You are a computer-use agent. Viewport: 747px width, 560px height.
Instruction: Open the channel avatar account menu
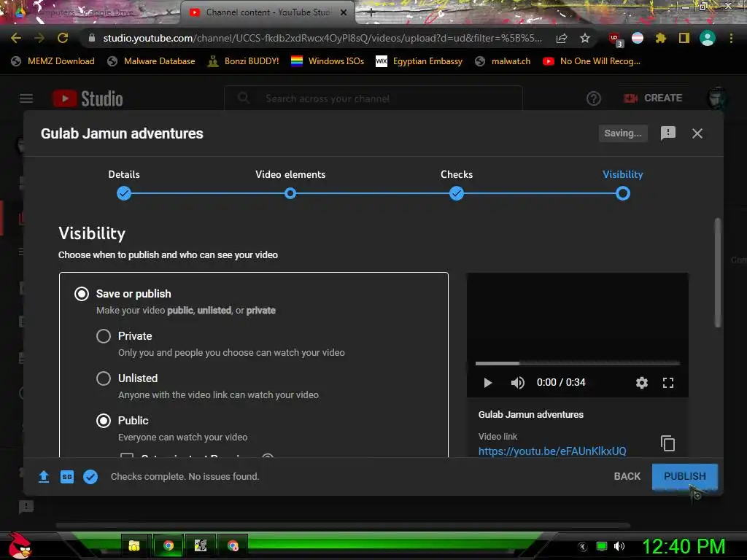tap(716, 98)
